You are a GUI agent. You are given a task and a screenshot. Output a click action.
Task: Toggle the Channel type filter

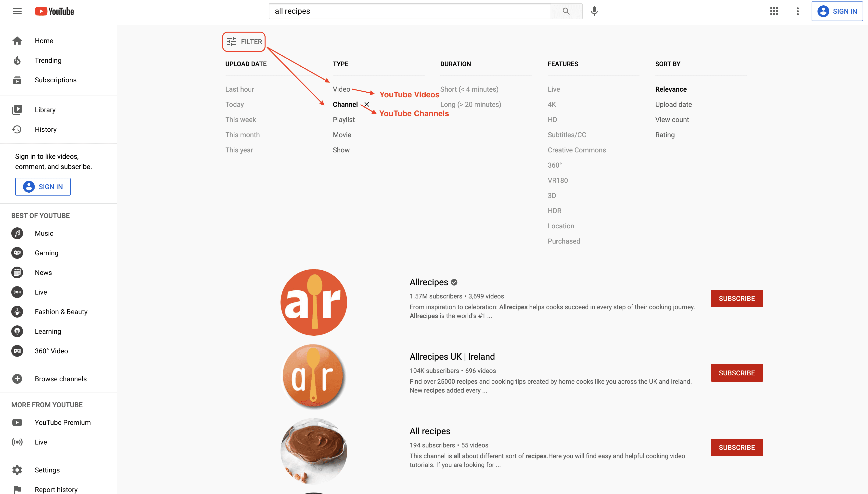[x=345, y=104]
